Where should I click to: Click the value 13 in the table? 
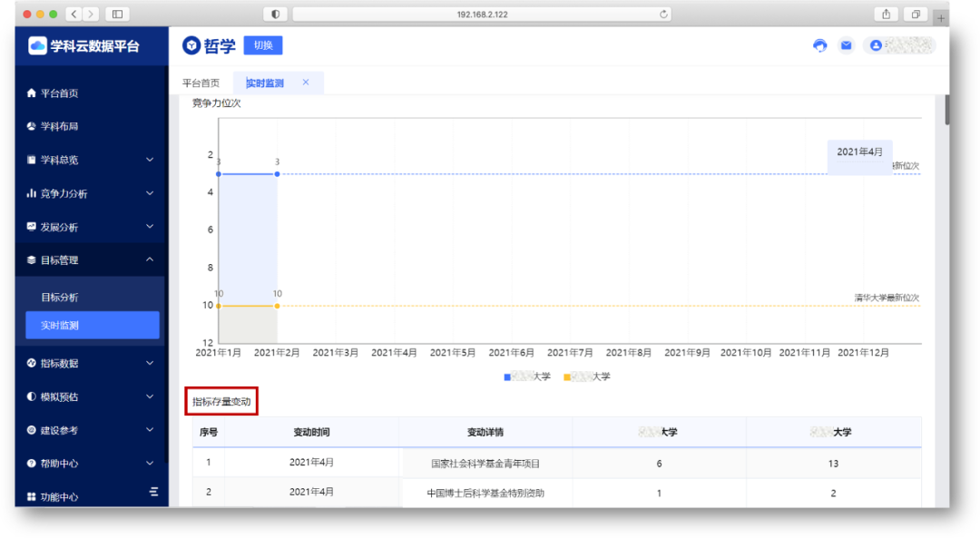tap(833, 463)
